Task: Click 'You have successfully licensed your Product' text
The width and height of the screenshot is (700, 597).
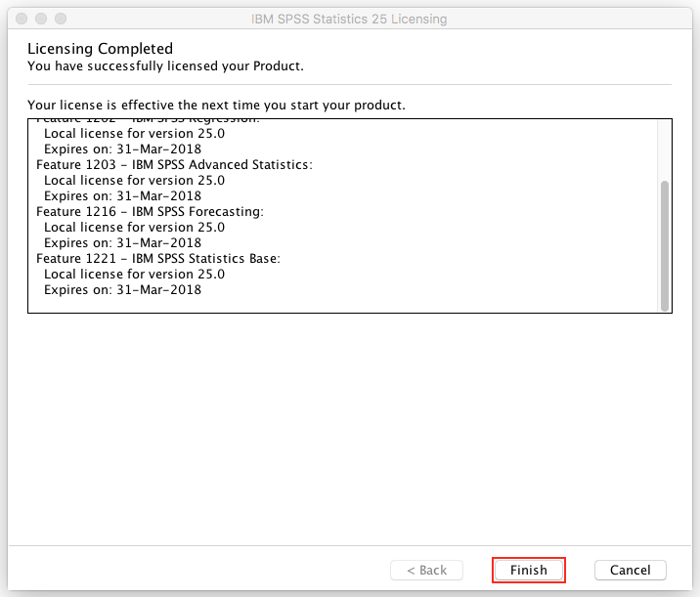Action: 165,66
